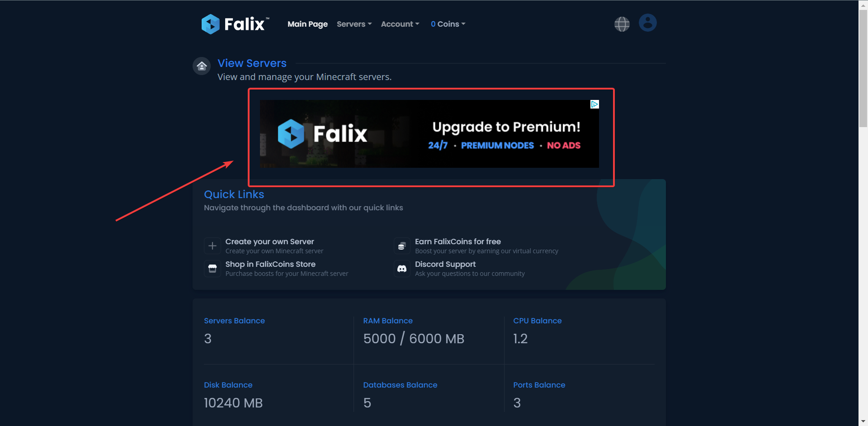Click the Falix cube logo

(210, 24)
